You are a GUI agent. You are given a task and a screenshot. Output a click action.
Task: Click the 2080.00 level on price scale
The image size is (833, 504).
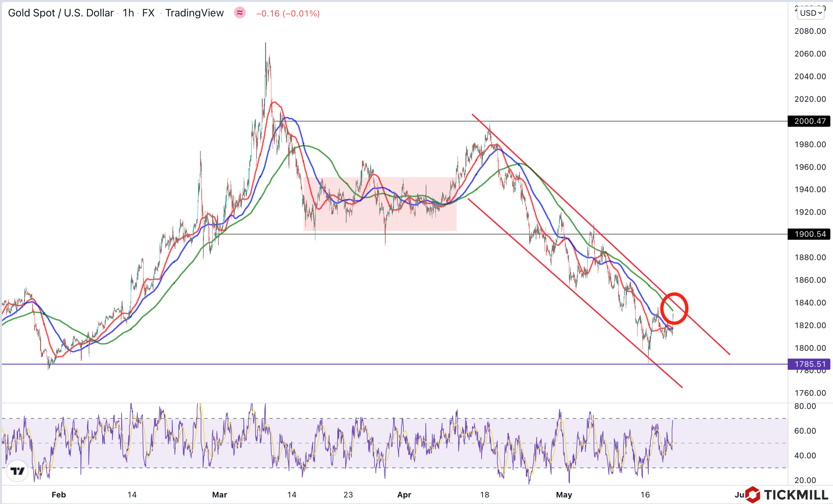[x=810, y=31]
